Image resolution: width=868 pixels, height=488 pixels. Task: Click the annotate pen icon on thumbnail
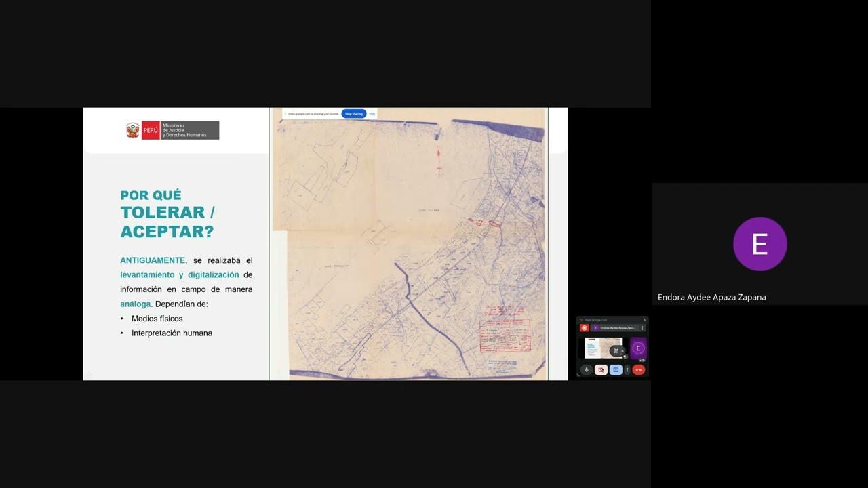tap(616, 350)
